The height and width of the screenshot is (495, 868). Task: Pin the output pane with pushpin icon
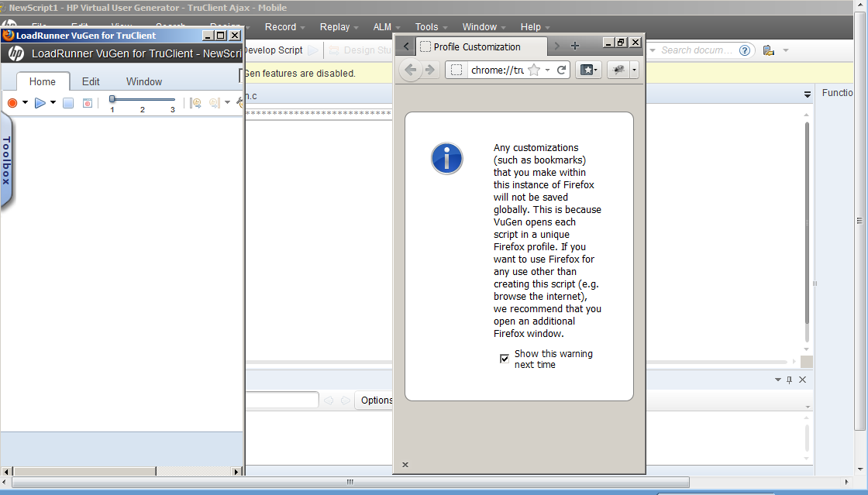[790, 380]
